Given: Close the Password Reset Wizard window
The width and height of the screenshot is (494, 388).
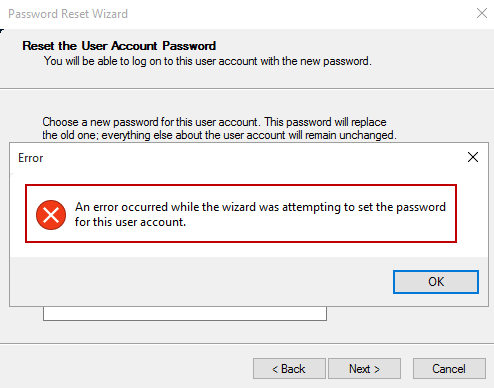Looking at the screenshot, I should pyautogui.click(x=482, y=13).
